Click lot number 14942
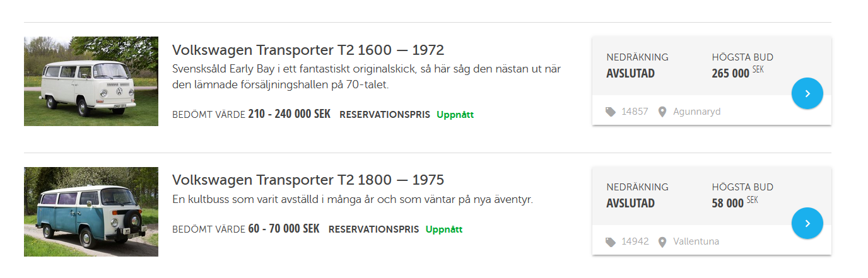 [x=635, y=241]
